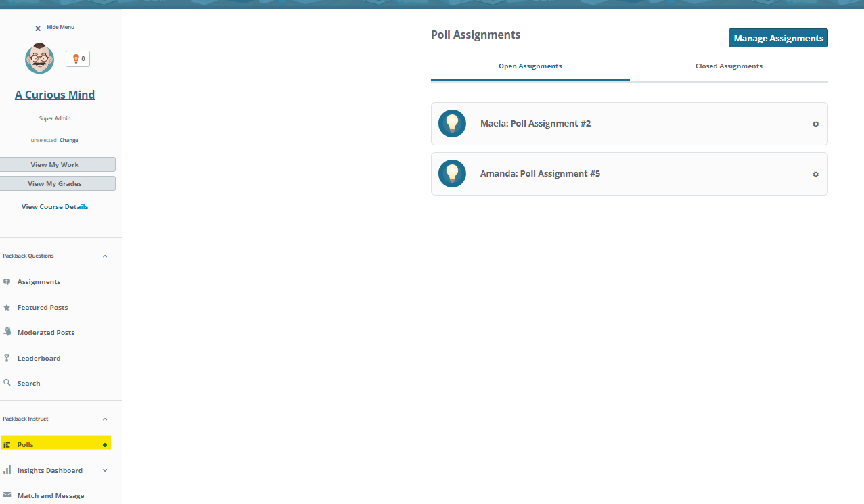This screenshot has height=504, width=864.
Task: Switch to the Closed Assignments tab
Action: point(729,66)
